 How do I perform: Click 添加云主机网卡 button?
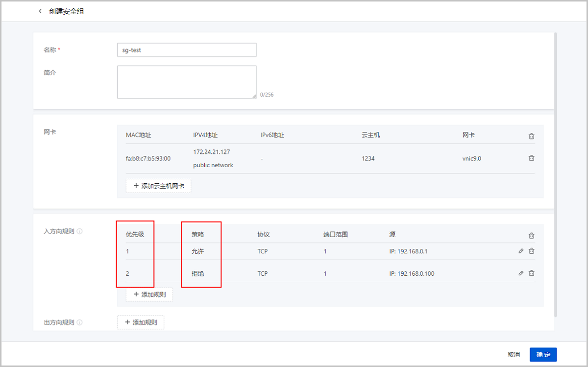click(x=158, y=186)
